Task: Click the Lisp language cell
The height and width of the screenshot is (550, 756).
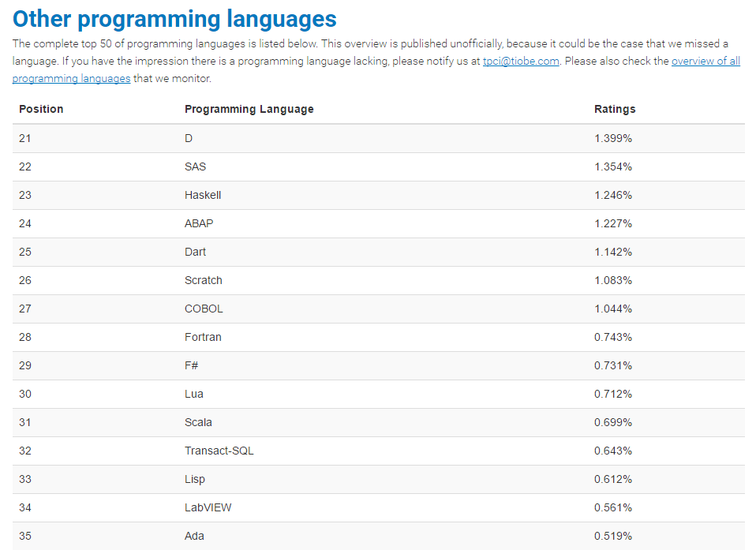Action: (x=195, y=480)
